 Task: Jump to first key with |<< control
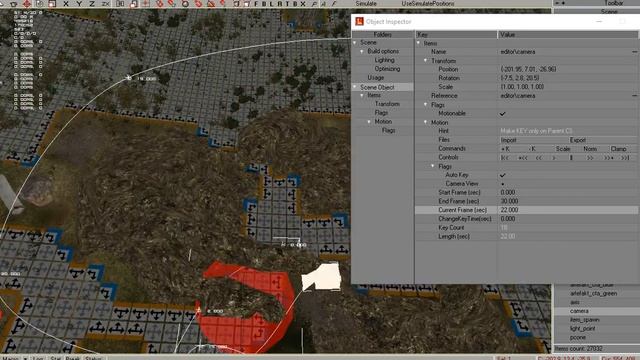[504, 158]
